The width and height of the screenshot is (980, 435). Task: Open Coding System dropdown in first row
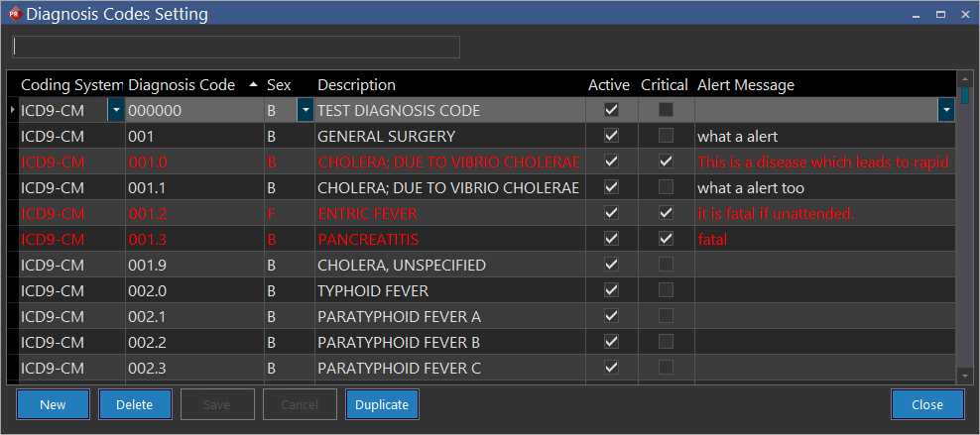pos(116,110)
